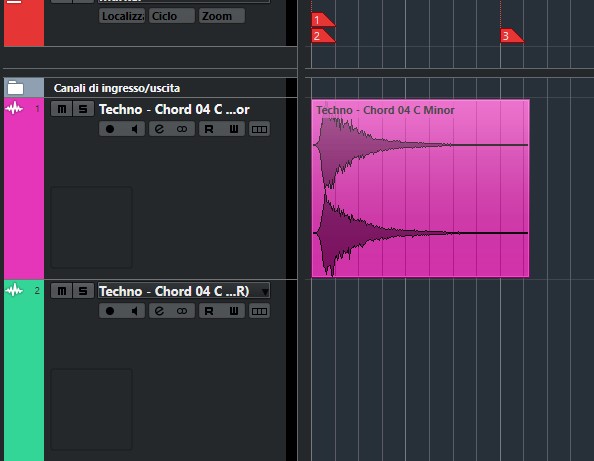Mute track 2 with M button

tap(62, 291)
